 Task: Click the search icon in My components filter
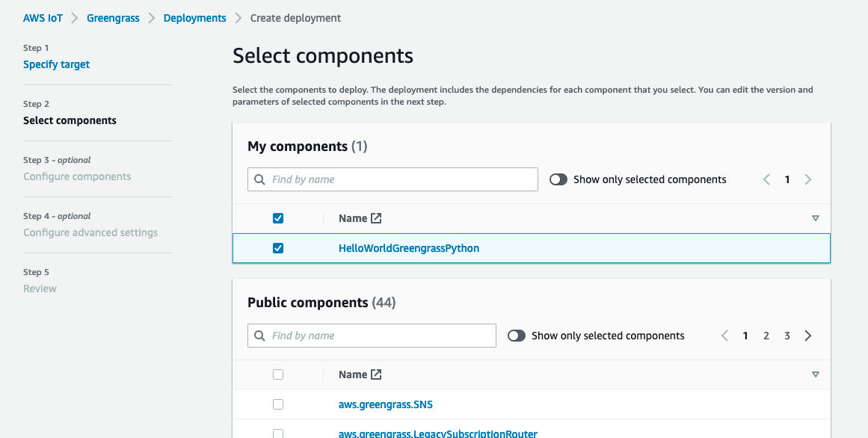(260, 179)
